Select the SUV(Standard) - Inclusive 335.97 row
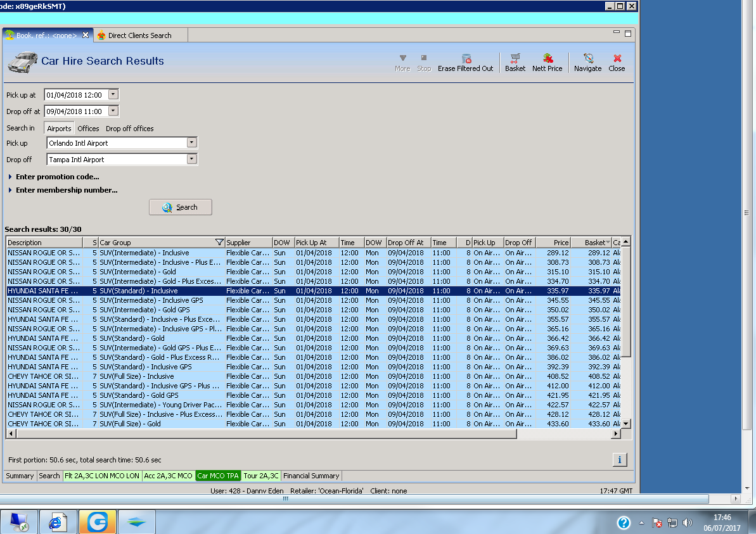 click(x=314, y=291)
